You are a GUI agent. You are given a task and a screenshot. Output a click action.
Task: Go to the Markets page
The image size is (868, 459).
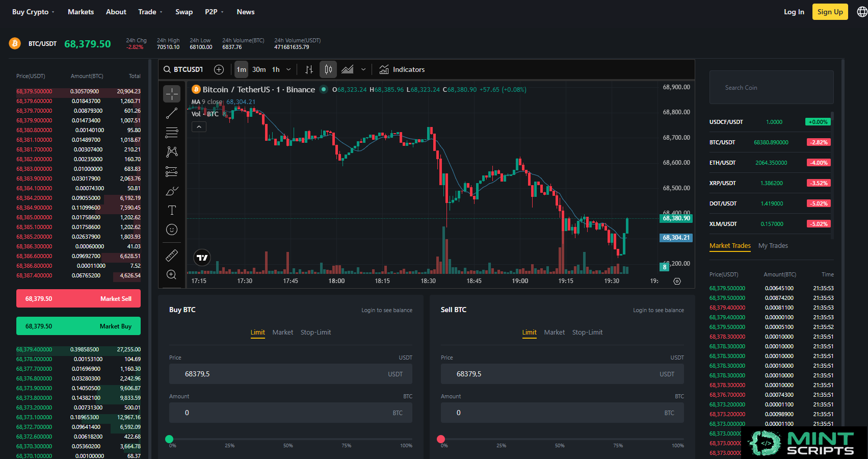tap(81, 12)
